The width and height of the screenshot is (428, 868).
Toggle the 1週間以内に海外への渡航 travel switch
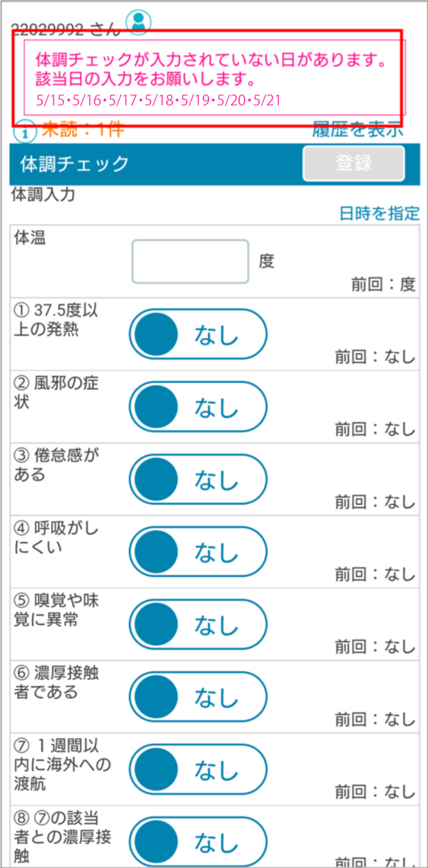198,770
